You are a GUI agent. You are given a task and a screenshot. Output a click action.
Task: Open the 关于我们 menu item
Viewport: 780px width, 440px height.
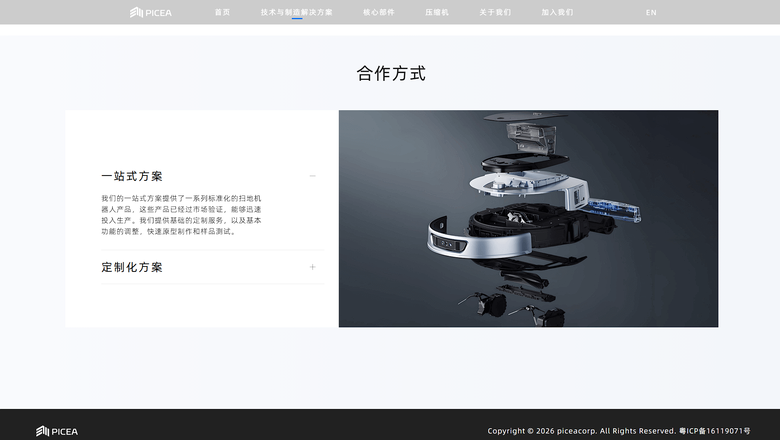coord(495,12)
